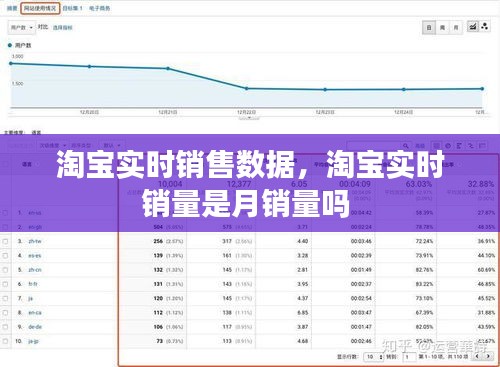Click the 00:01:49 duration in zh-cn row
500x367 pixels.
pyautogui.click(x=361, y=270)
